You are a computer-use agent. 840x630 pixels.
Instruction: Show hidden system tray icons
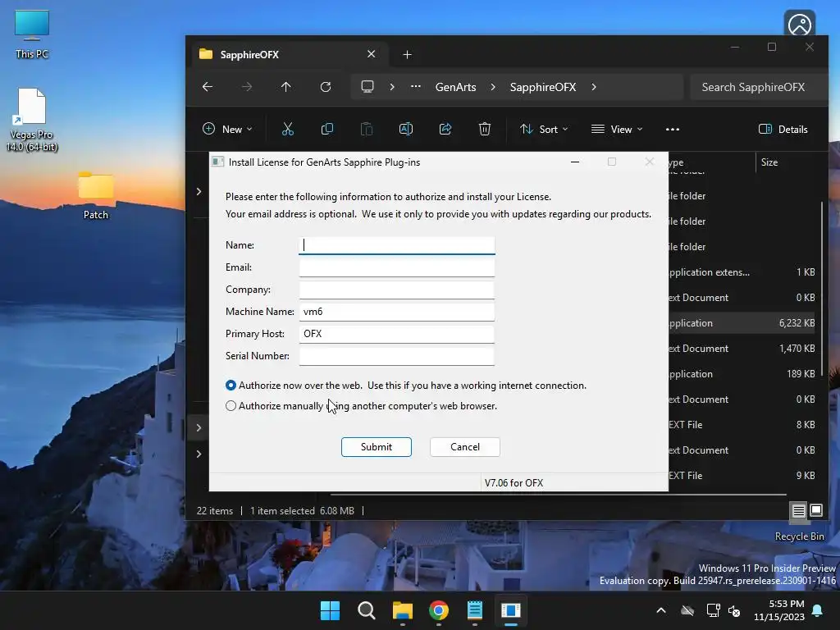coord(661,610)
